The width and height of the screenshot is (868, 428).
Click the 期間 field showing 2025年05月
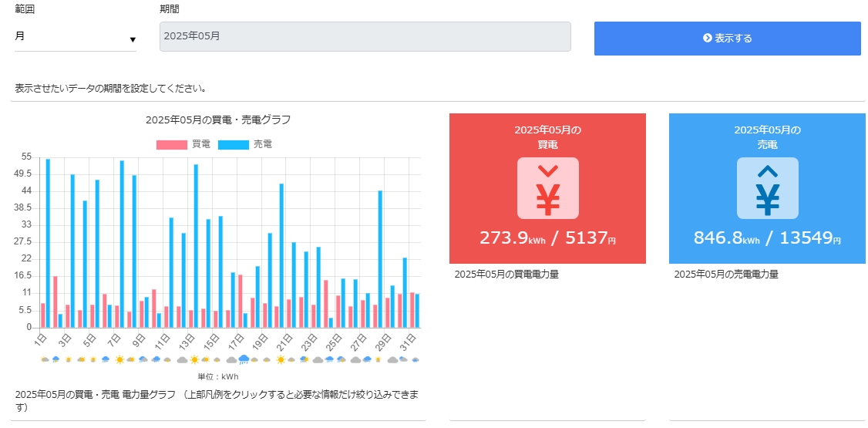point(365,36)
